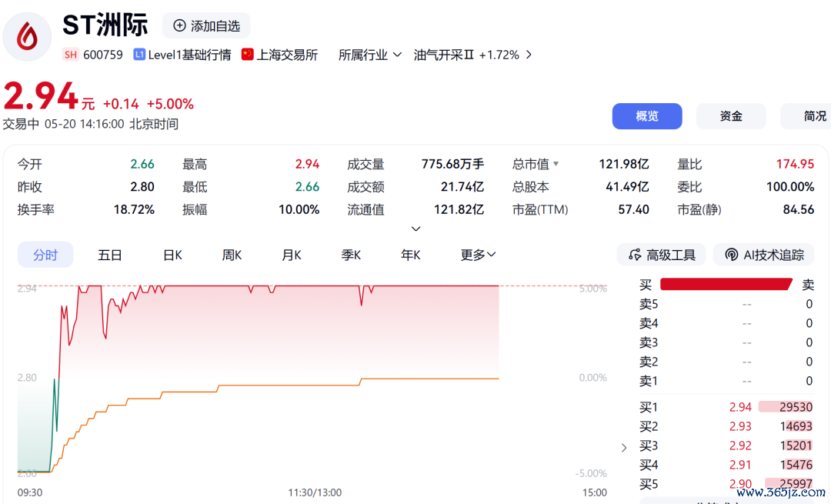
Task: Click arrow next to 油气开采II +1.72%
Action: pos(529,55)
